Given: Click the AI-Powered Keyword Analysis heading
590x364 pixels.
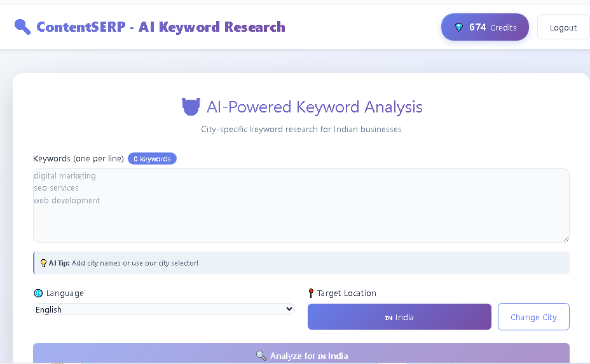Looking at the screenshot, I should pyautogui.click(x=314, y=107).
